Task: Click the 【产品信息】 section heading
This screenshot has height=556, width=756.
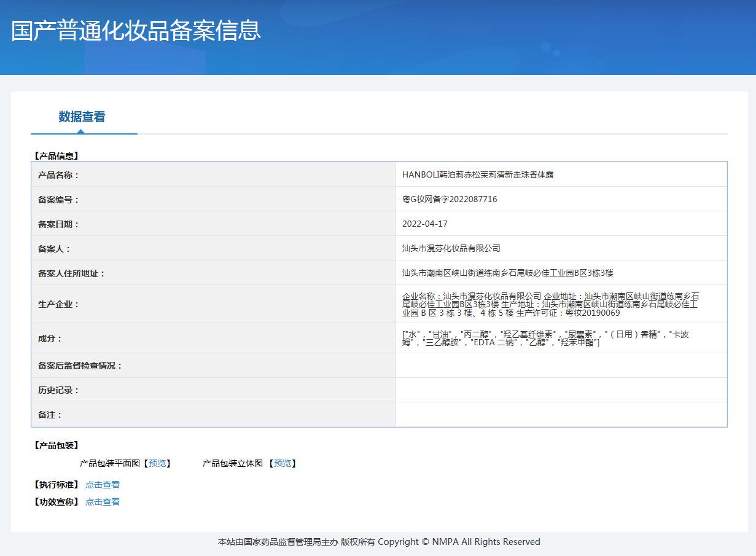Action: [x=57, y=156]
